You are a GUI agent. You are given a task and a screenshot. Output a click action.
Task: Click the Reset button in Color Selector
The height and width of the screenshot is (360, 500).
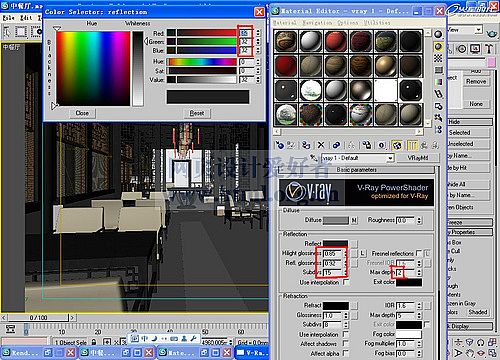(x=197, y=113)
